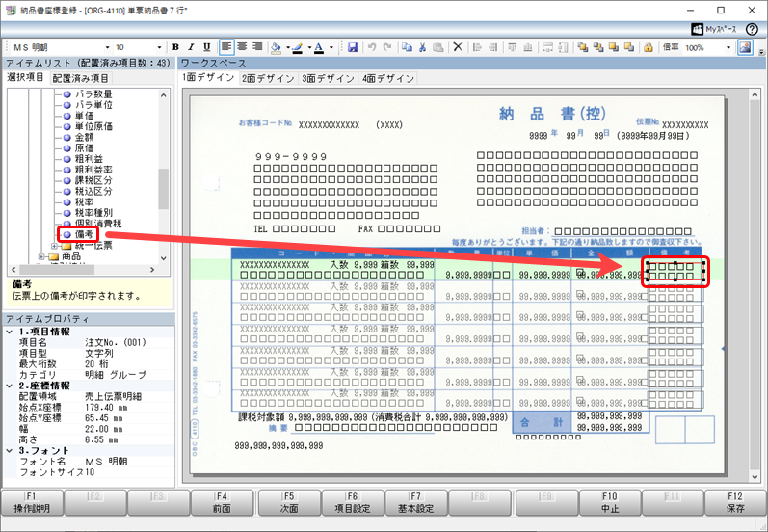Click the F5 次面 button
768x532 pixels.
pos(289,502)
